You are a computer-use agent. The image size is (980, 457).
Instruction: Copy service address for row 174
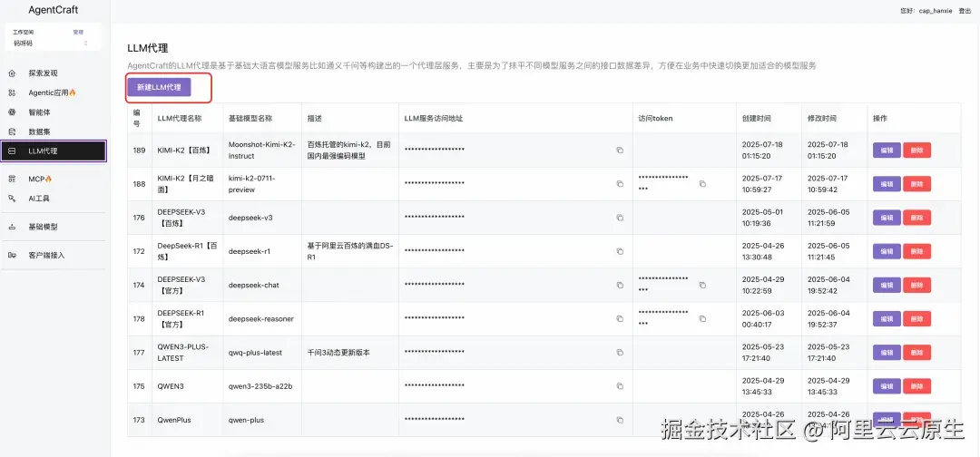(620, 285)
